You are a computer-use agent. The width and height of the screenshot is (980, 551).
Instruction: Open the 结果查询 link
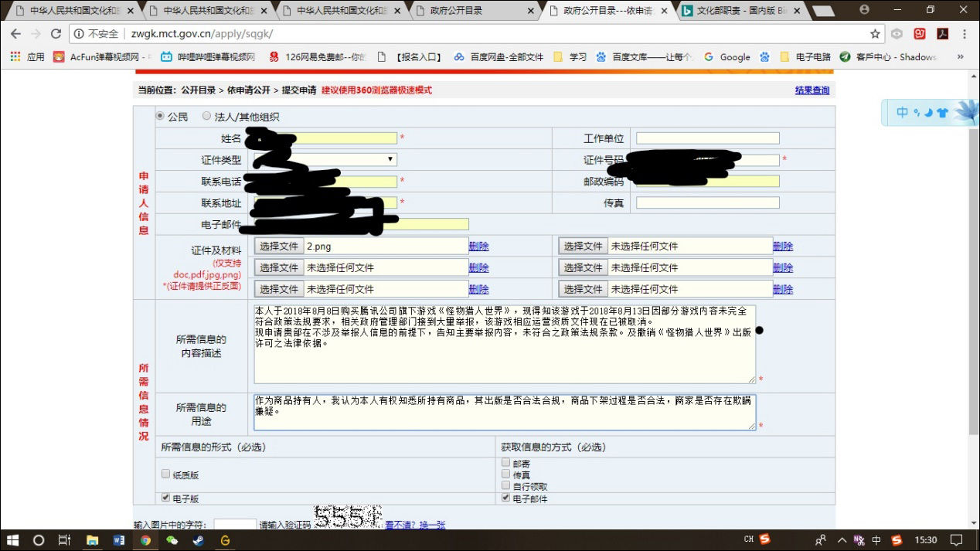(x=812, y=90)
